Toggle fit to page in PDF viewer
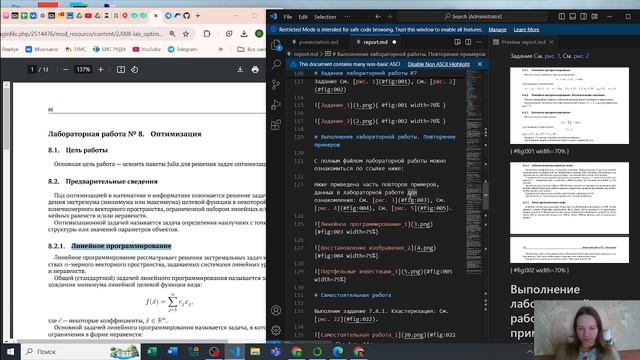This screenshot has width=640, height=360. point(121,70)
